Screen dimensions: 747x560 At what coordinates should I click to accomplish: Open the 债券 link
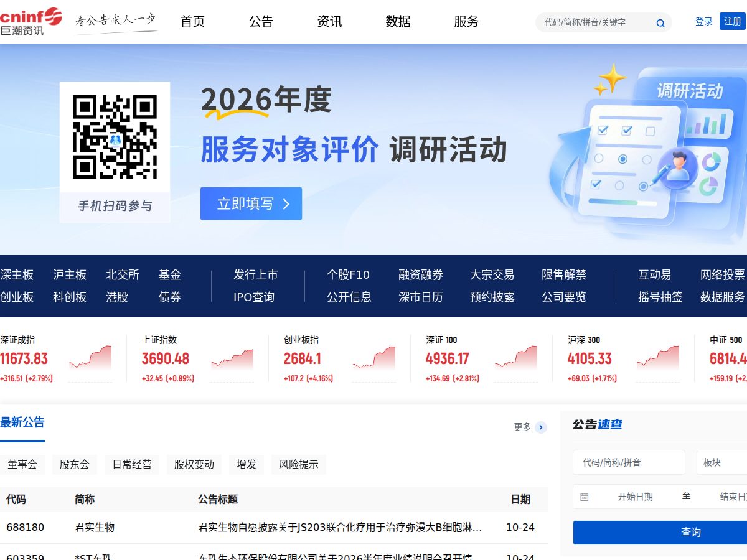pos(170,297)
